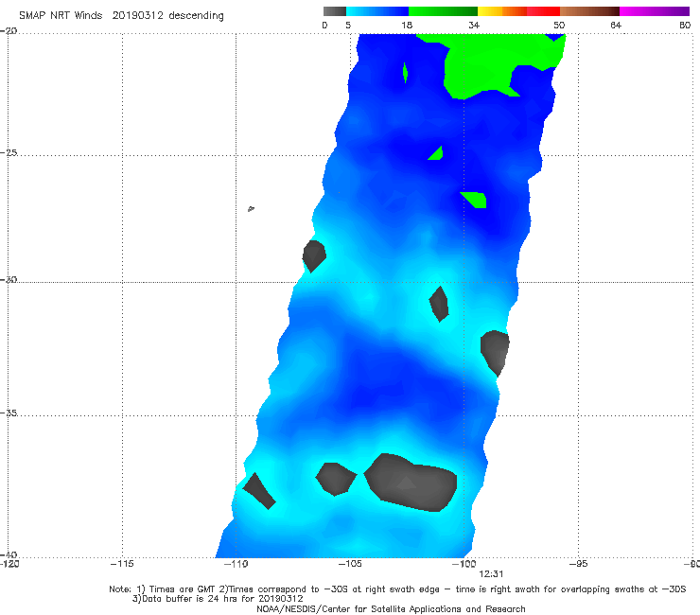Click the small island outline west of the swath
This screenshot has width=700, height=615.
(x=251, y=208)
